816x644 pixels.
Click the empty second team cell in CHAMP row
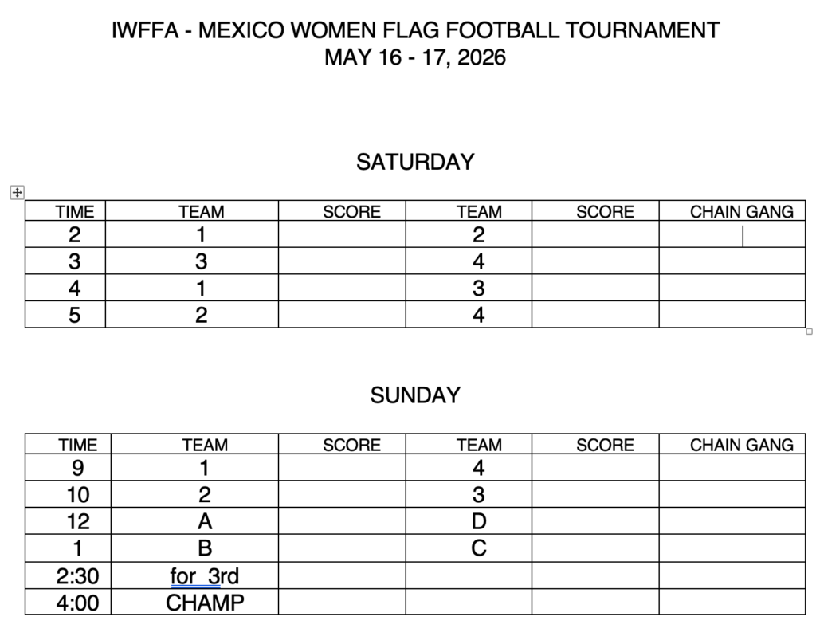pyautogui.click(x=469, y=603)
